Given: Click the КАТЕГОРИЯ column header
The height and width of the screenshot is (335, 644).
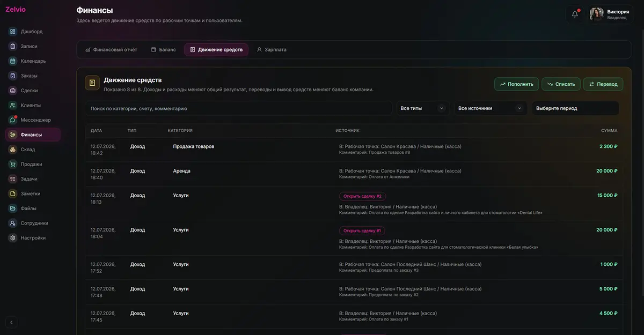Looking at the screenshot, I should pyautogui.click(x=180, y=131).
